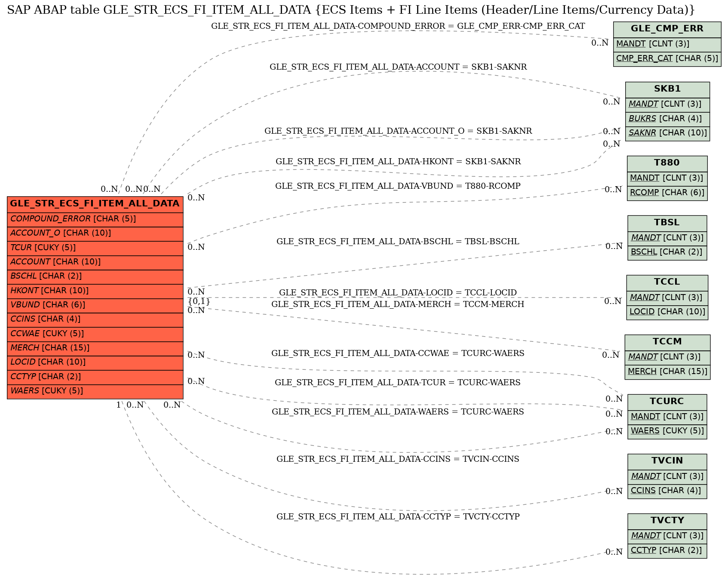Viewport: 728px width, 577px height.
Task: Click the {0,1} cardinality label
Action: pyautogui.click(x=199, y=301)
